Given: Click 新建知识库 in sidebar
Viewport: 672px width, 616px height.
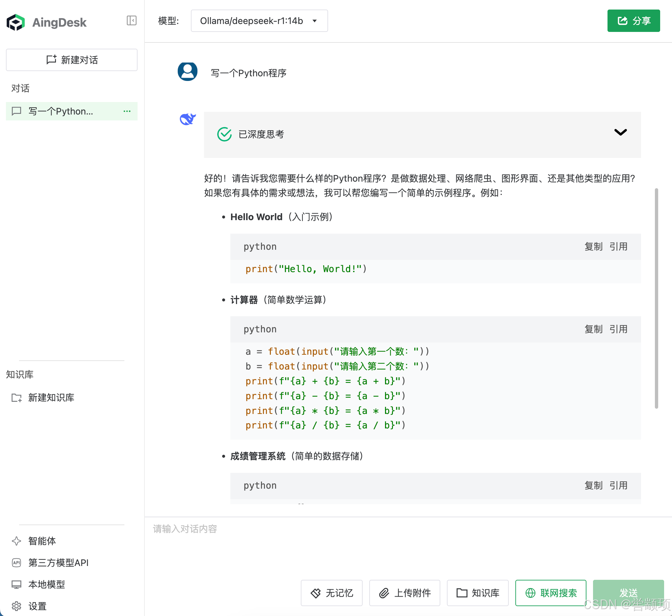Looking at the screenshot, I should pyautogui.click(x=51, y=398).
